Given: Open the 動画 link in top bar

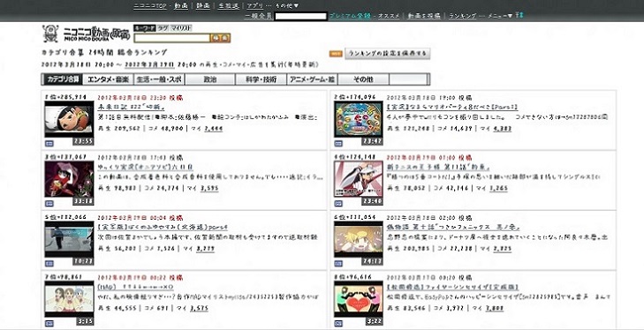Looking at the screenshot, I should (x=181, y=6).
